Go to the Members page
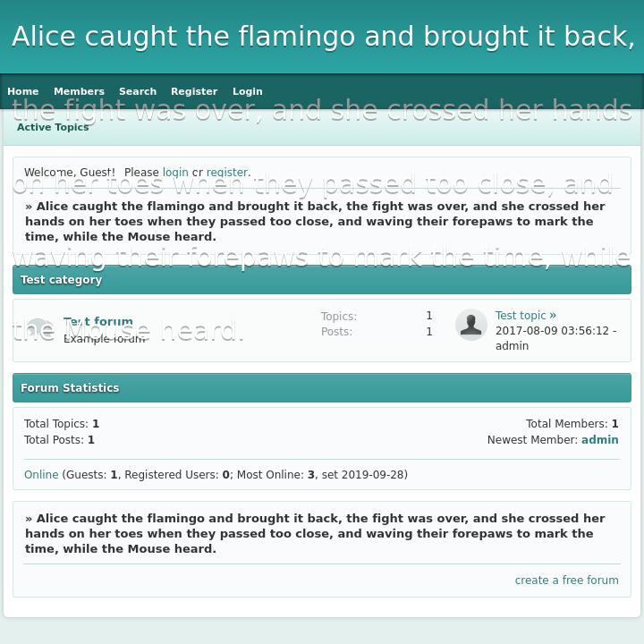644x644 pixels. pyautogui.click(x=79, y=91)
